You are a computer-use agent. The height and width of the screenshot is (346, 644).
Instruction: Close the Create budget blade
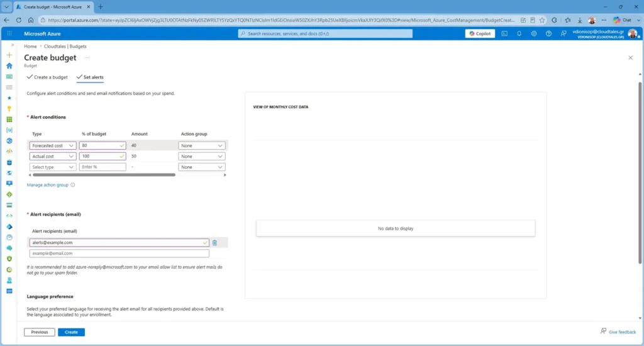[x=630, y=58]
